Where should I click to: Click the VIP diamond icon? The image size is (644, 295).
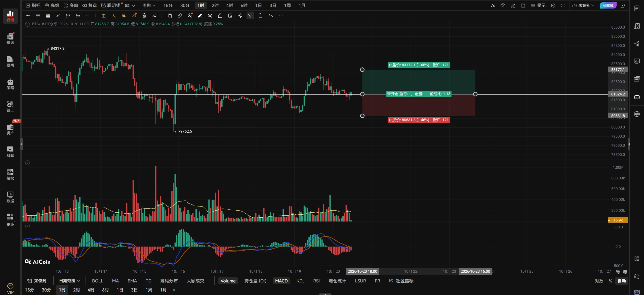[x=10, y=288]
